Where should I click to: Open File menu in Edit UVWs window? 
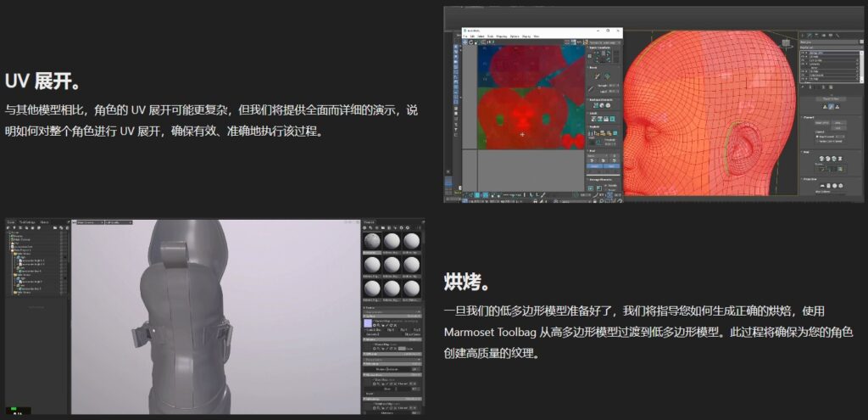(465, 36)
